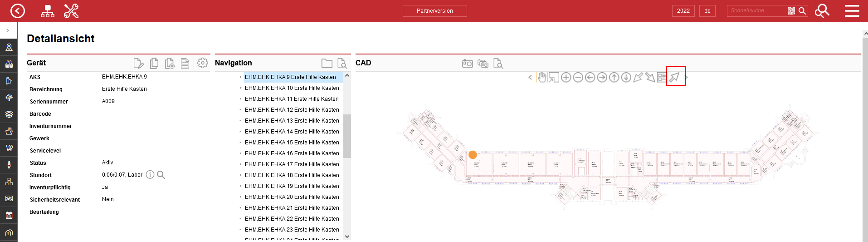
Task: Click the arrow pointing down-right in CAD toolbar
Action: (650, 77)
